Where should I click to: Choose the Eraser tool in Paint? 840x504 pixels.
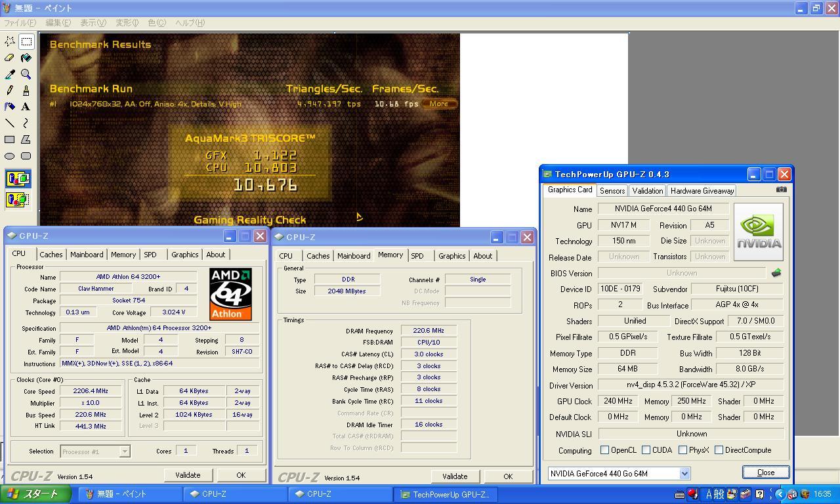pyautogui.click(x=10, y=58)
